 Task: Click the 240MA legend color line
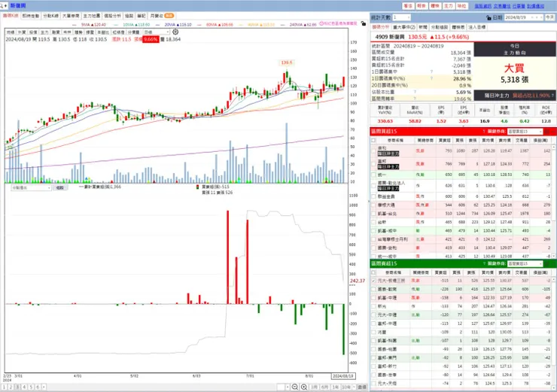(x=284, y=25)
